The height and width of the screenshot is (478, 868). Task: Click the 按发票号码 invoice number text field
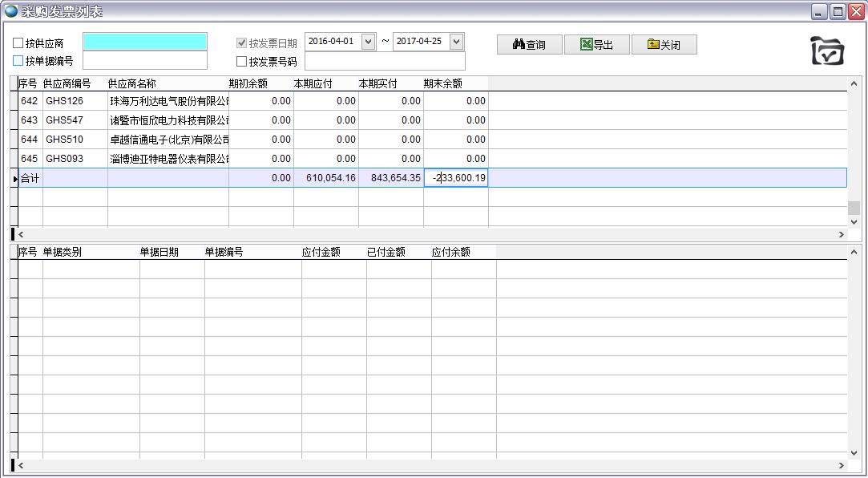coord(385,62)
